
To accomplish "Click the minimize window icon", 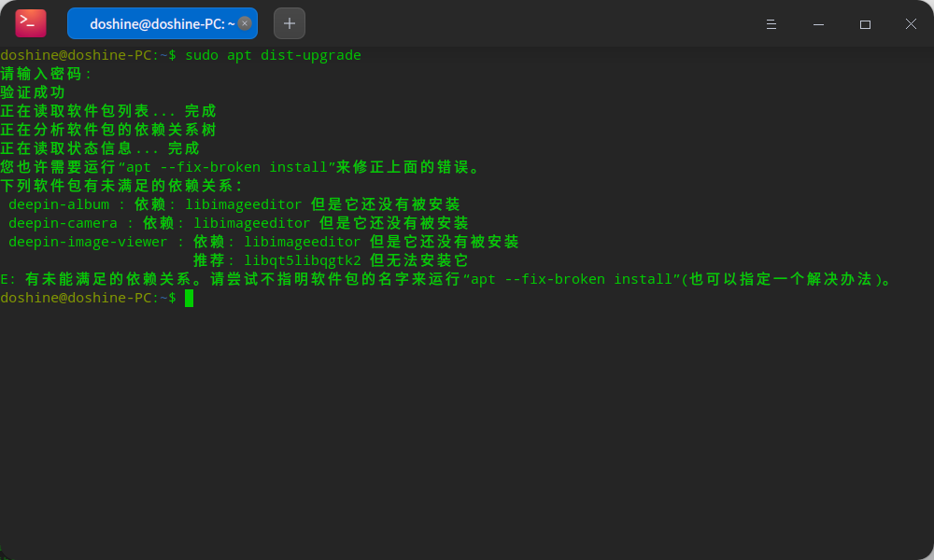I will (817, 23).
